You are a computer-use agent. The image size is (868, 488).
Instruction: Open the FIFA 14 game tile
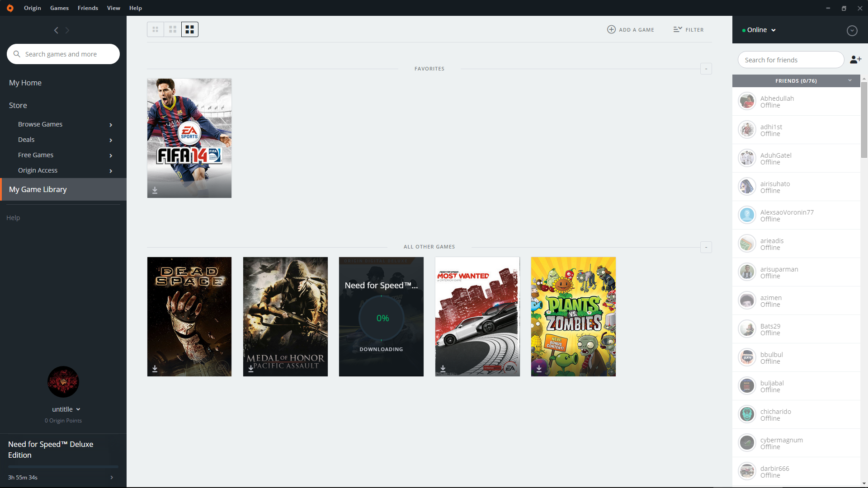(189, 138)
